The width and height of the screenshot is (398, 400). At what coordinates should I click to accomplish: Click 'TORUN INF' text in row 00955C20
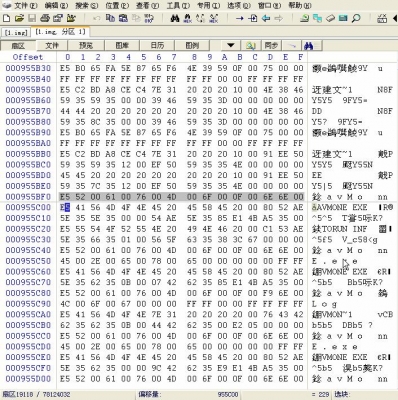pyautogui.click(x=344, y=229)
